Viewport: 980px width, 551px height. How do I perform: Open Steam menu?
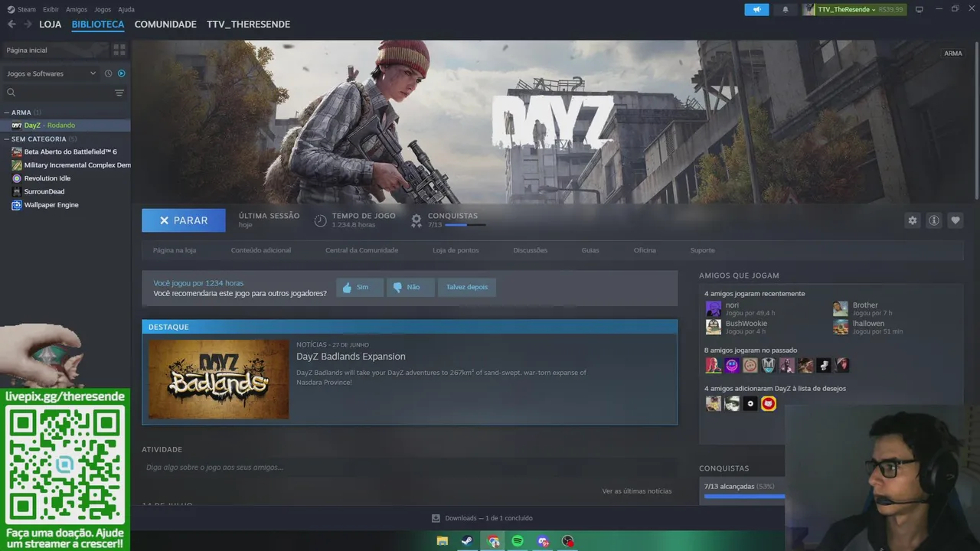pos(22,9)
